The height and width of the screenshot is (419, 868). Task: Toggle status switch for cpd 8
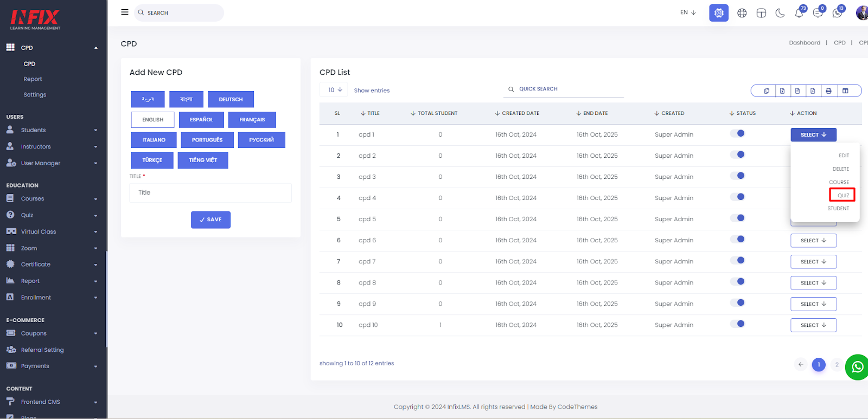click(737, 281)
